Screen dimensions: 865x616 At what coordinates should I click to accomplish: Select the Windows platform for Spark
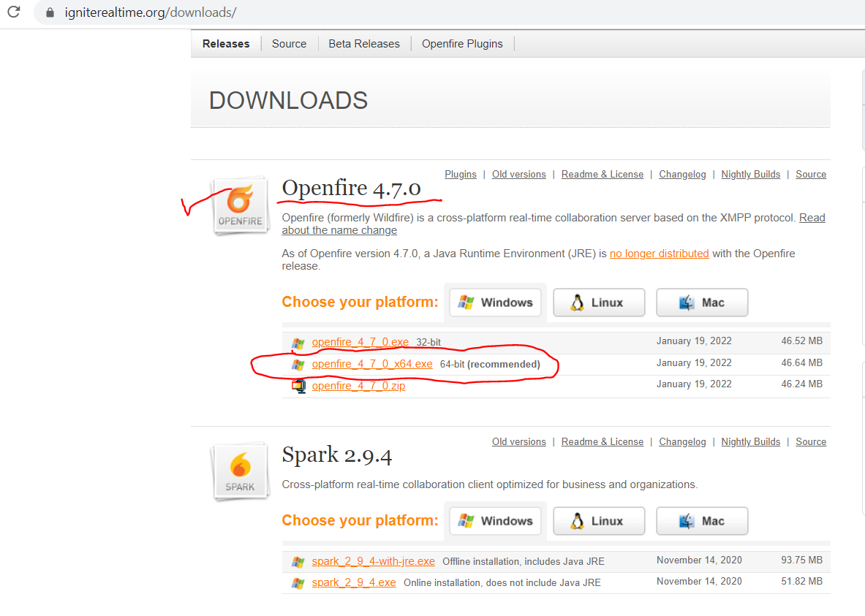(x=496, y=520)
